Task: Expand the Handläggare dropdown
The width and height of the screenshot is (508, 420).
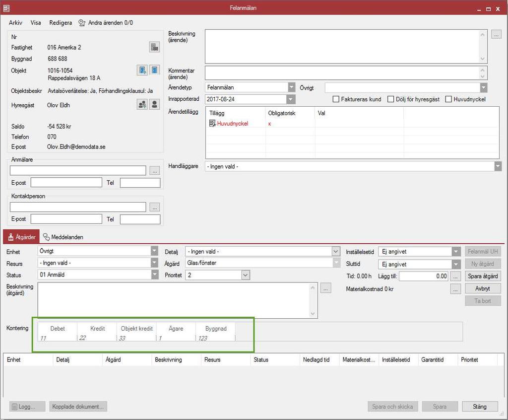Action: click(498, 166)
